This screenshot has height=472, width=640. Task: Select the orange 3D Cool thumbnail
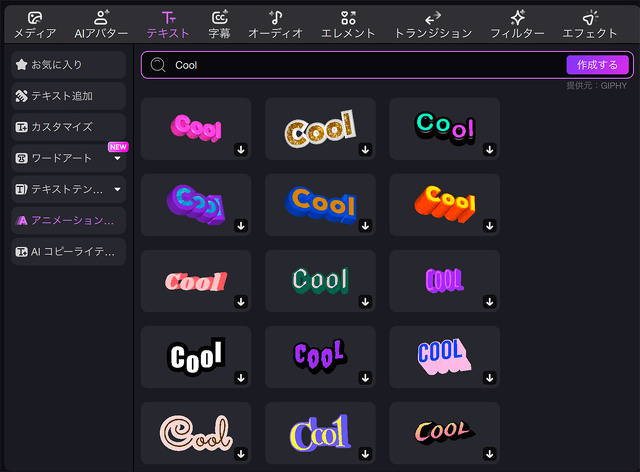click(x=444, y=205)
